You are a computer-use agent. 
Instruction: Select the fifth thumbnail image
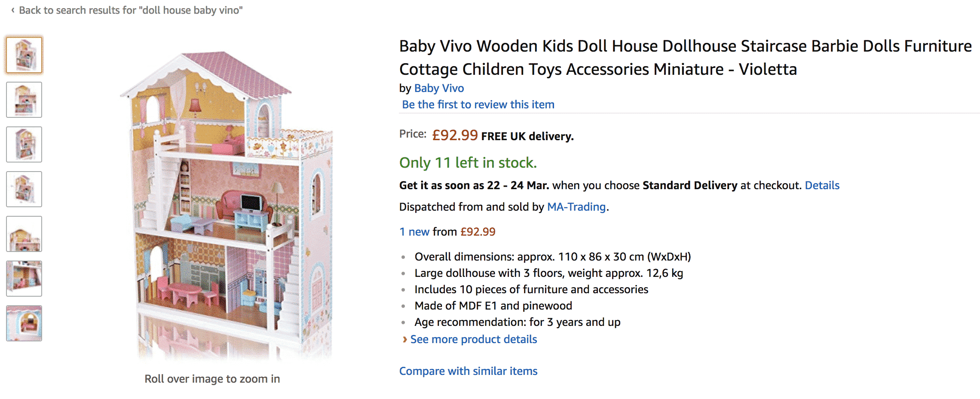[x=24, y=234]
